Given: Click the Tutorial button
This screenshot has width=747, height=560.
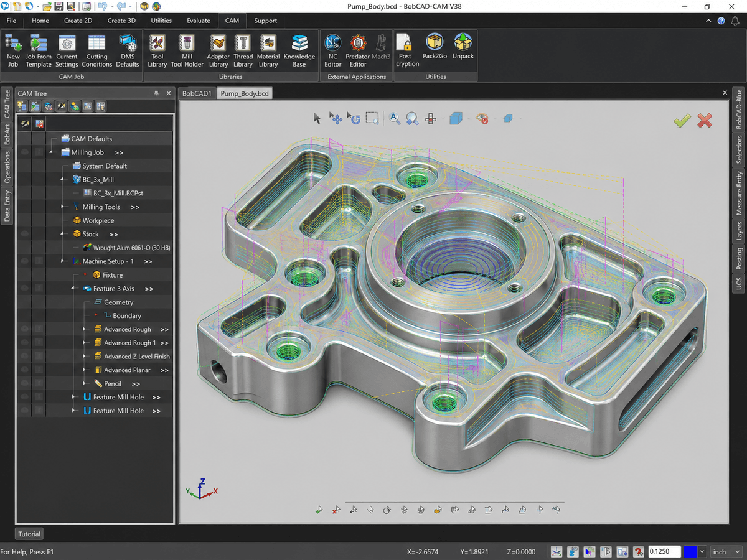Looking at the screenshot, I should (29, 534).
